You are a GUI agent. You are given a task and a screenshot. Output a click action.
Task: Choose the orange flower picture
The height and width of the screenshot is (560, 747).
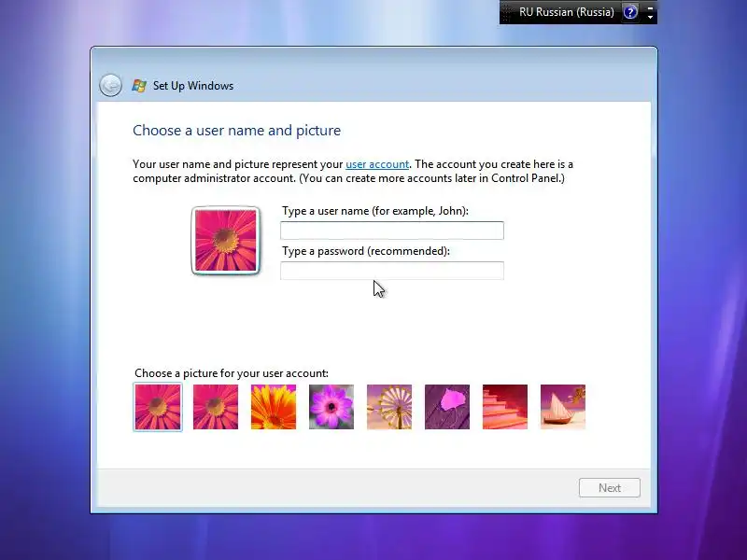click(x=274, y=407)
